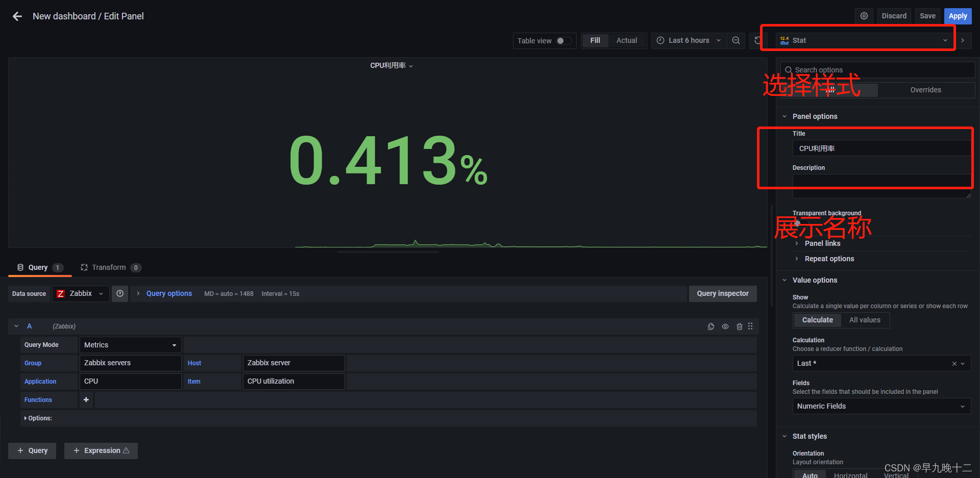Switch to the Transform tab

tap(110, 267)
